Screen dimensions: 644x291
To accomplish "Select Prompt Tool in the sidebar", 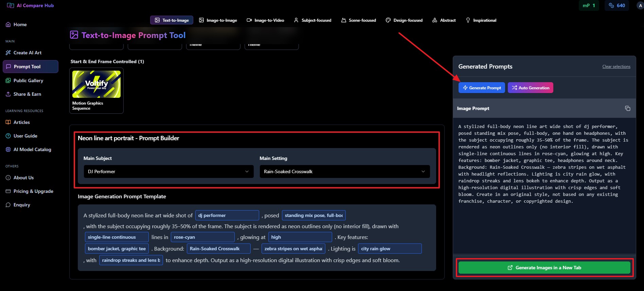I will click(x=31, y=67).
